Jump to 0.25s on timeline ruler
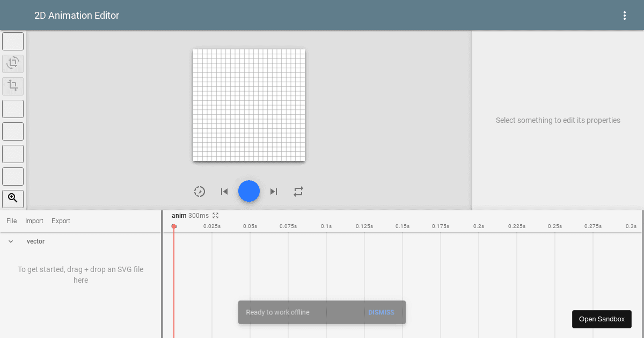 point(555,226)
